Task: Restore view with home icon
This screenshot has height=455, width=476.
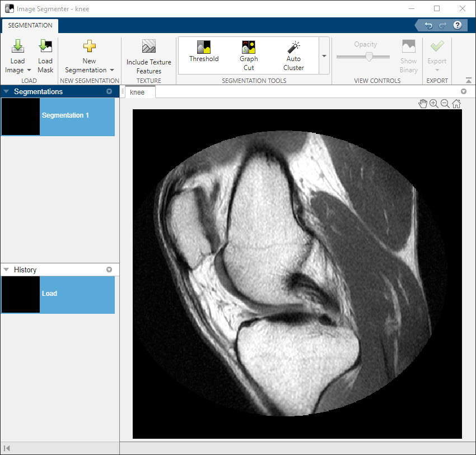Action: [x=456, y=104]
